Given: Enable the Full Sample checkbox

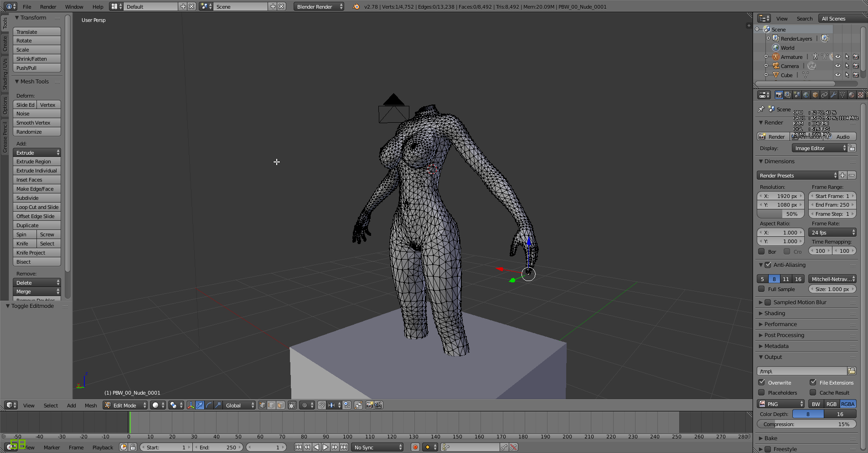Looking at the screenshot, I should coord(761,289).
